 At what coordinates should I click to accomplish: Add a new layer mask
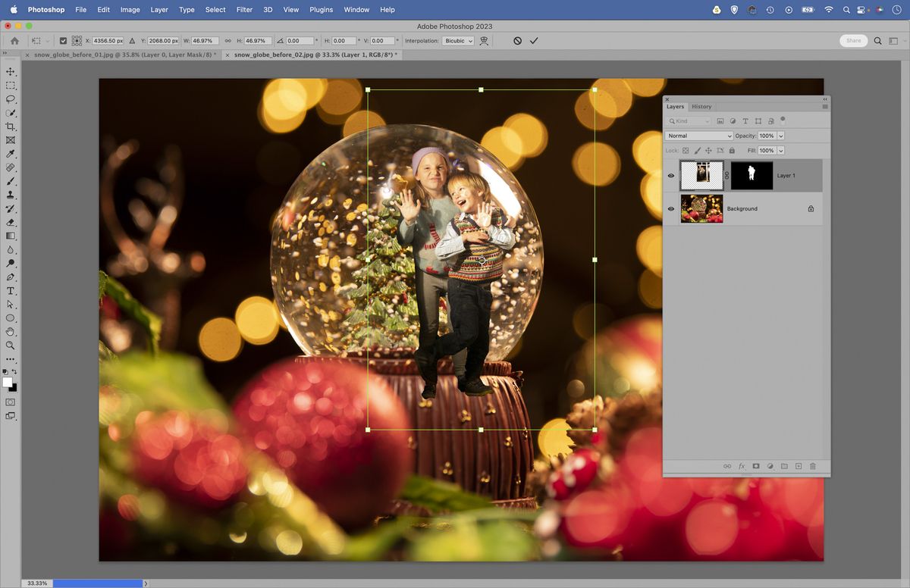click(756, 466)
